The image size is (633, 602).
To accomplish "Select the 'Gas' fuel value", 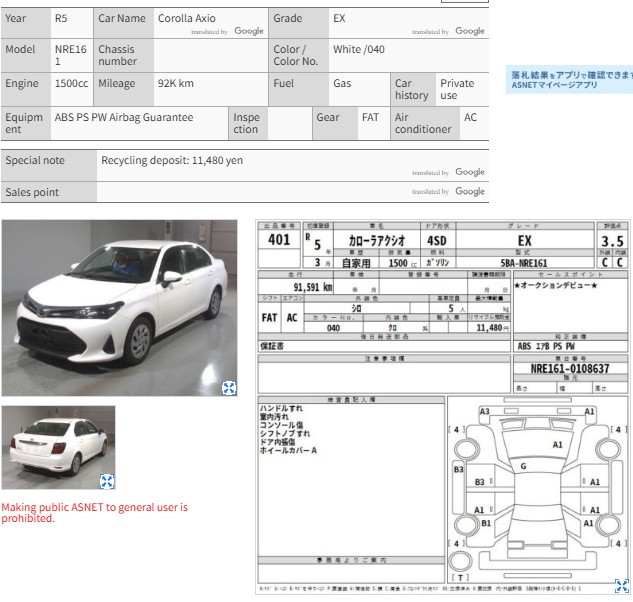I will pyautogui.click(x=342, y=83).
